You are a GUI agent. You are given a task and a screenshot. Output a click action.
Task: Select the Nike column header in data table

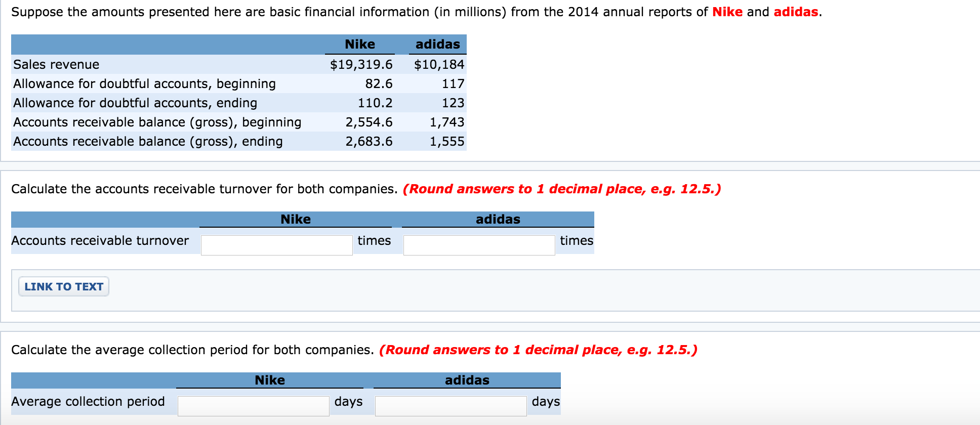pyautogui.click(x=359, y=44)
